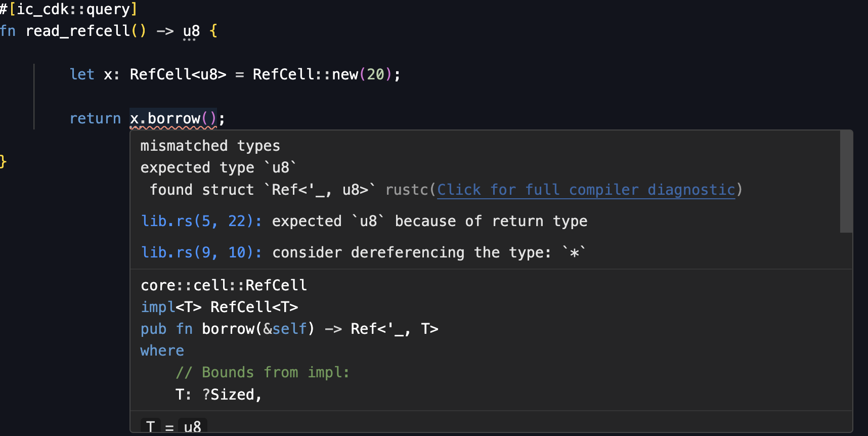Viewport: 868px width, 436px height.
Task: Jump to lib.rs line 9 reference
Action: click(x=200, y=252)
